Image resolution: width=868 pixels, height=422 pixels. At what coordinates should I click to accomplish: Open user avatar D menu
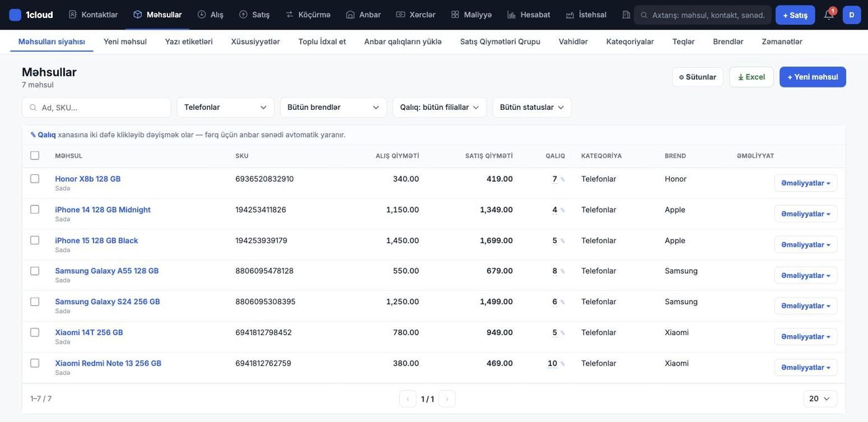852,14
